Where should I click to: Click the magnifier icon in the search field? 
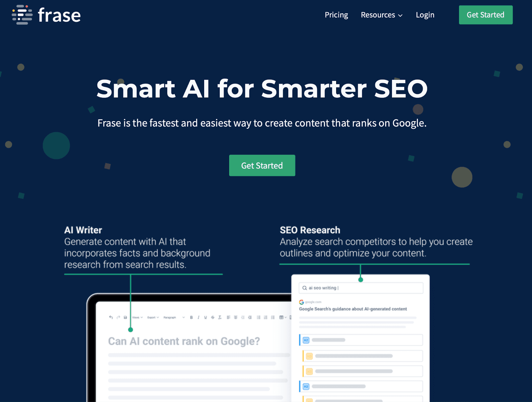305,288
